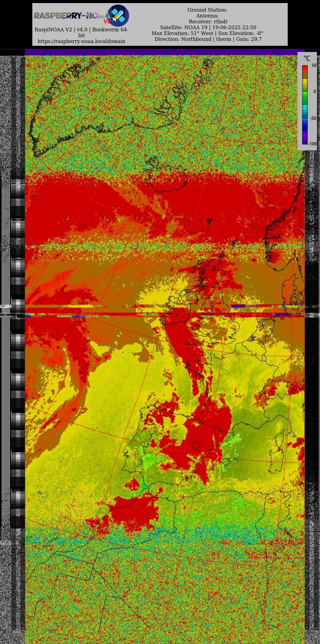Click the 0 mark on temperature scale
This screenshot has width=320, height=644.
(314, 92)
